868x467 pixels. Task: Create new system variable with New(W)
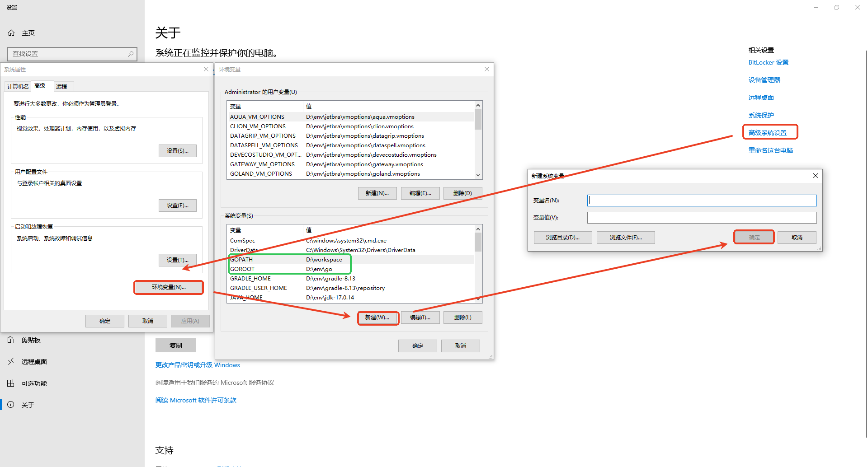tap(377, 318)
